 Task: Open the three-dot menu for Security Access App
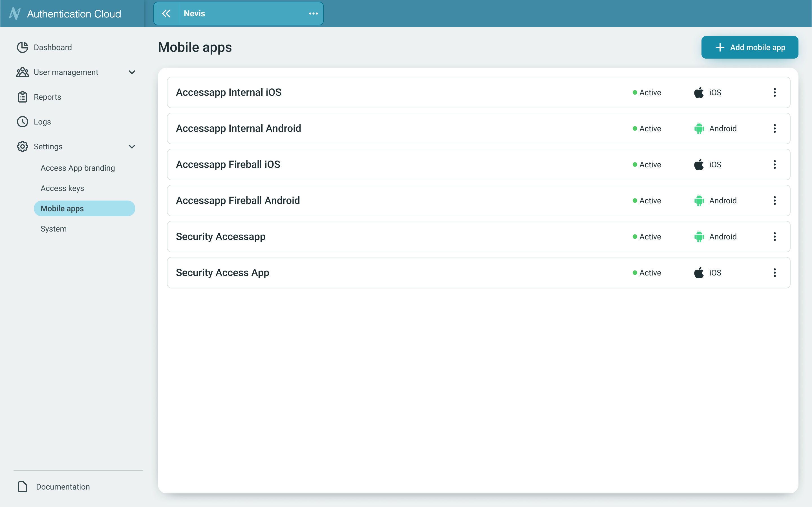click(775, 273)
